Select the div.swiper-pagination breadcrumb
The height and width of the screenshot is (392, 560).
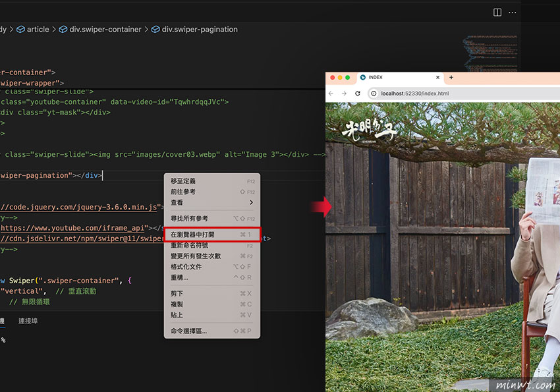[x=194, y=29]
